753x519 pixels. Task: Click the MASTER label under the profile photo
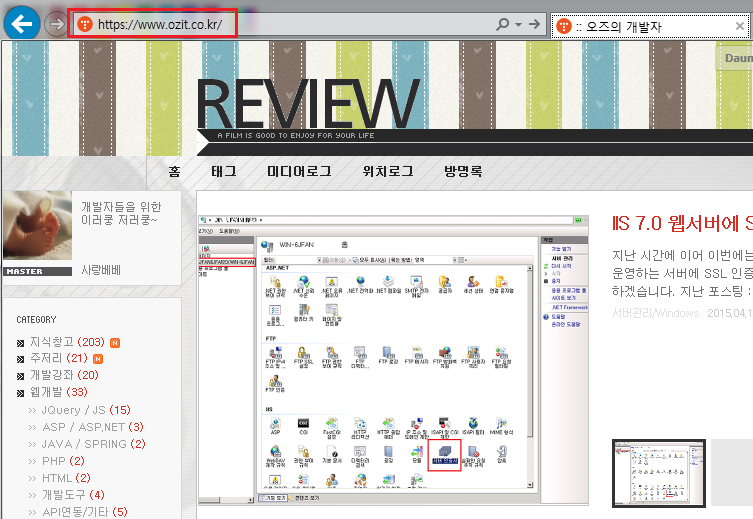tap(37, 271)
